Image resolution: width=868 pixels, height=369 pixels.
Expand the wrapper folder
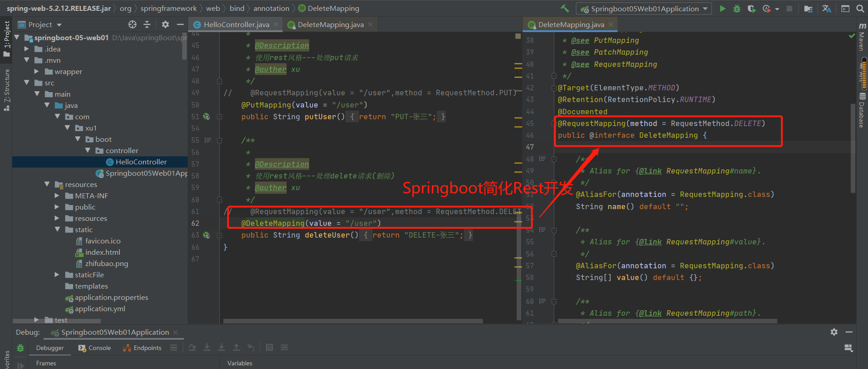pyautogui.click(x=37, y=71)
